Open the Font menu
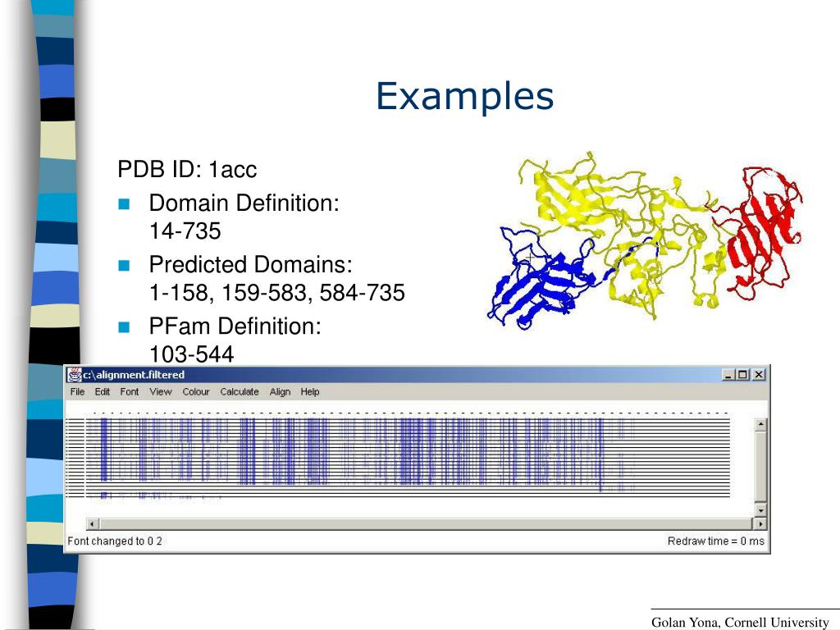The image size is (840, 630). [129, 391]
